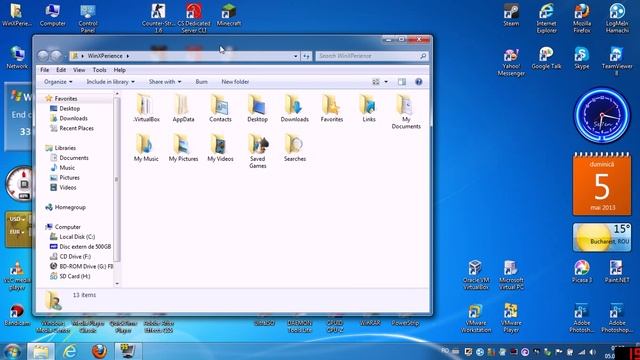Click Firefox icon in taskbar
The image size is (640, 360).
99,351
